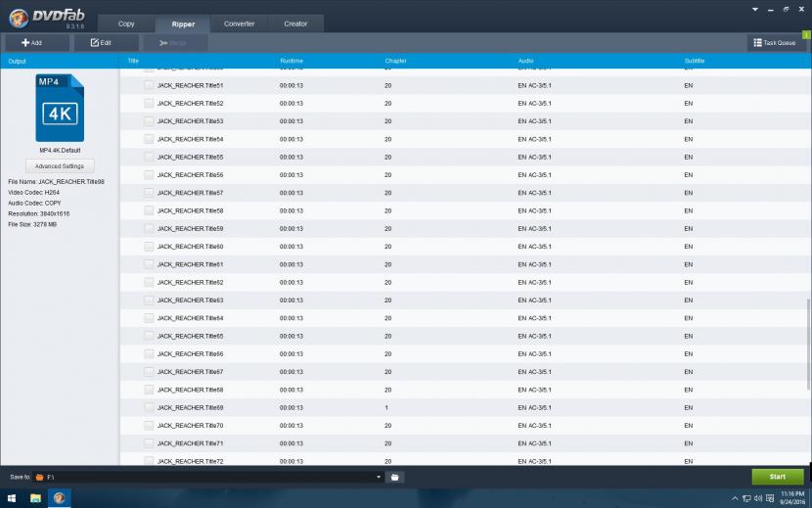This screenshot has width=812, height=508.
Task: Click the Audio column header
Action: 525,61
